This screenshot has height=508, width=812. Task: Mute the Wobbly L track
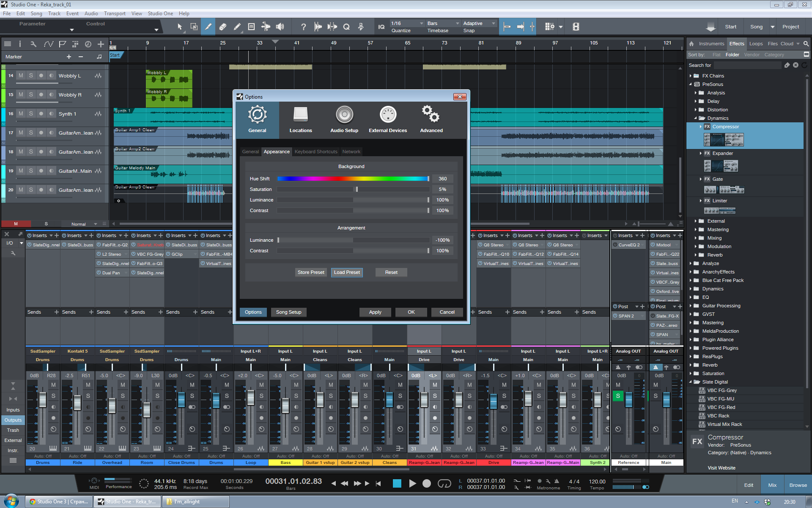pos(21,75)
